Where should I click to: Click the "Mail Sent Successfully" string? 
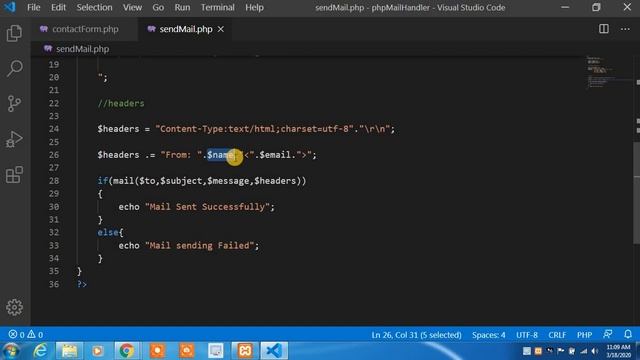pos(207,207)
